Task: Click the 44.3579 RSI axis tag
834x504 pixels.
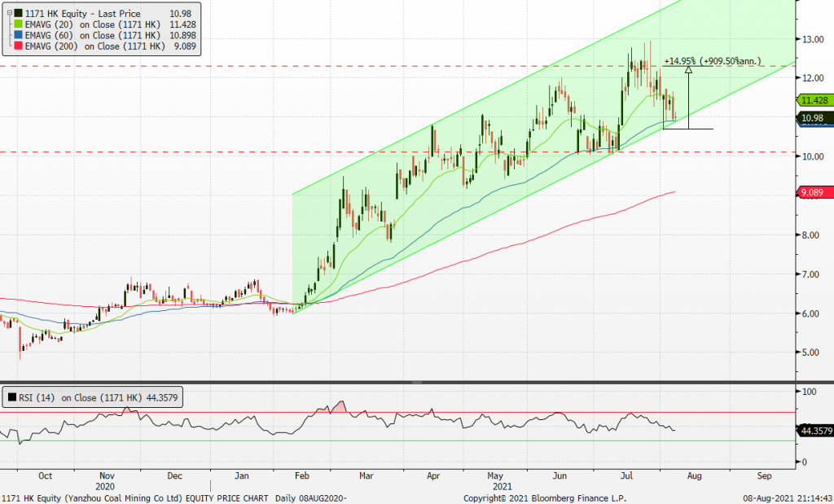Action: coord(814,431)
